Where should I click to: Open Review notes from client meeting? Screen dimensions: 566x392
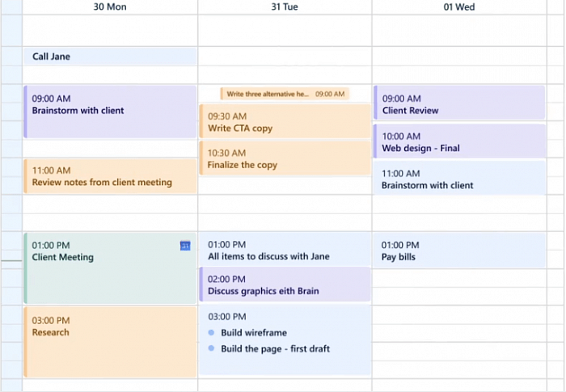point(110,176)
